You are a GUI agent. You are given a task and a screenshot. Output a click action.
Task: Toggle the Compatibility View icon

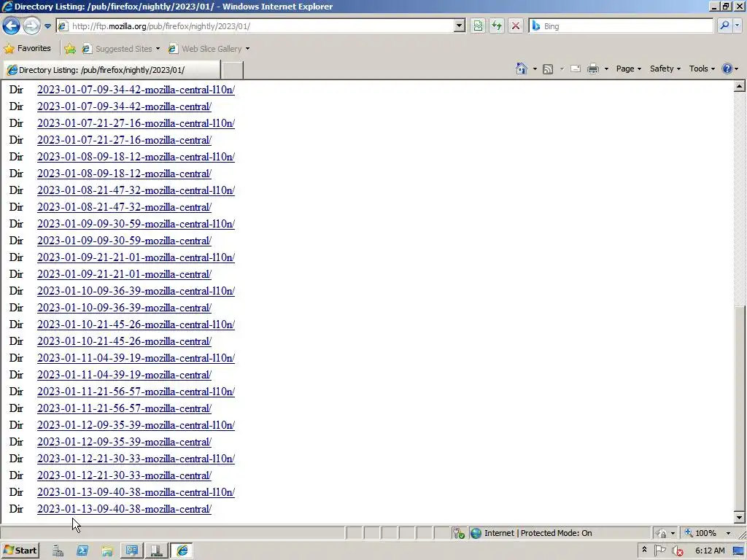(478, 26)
